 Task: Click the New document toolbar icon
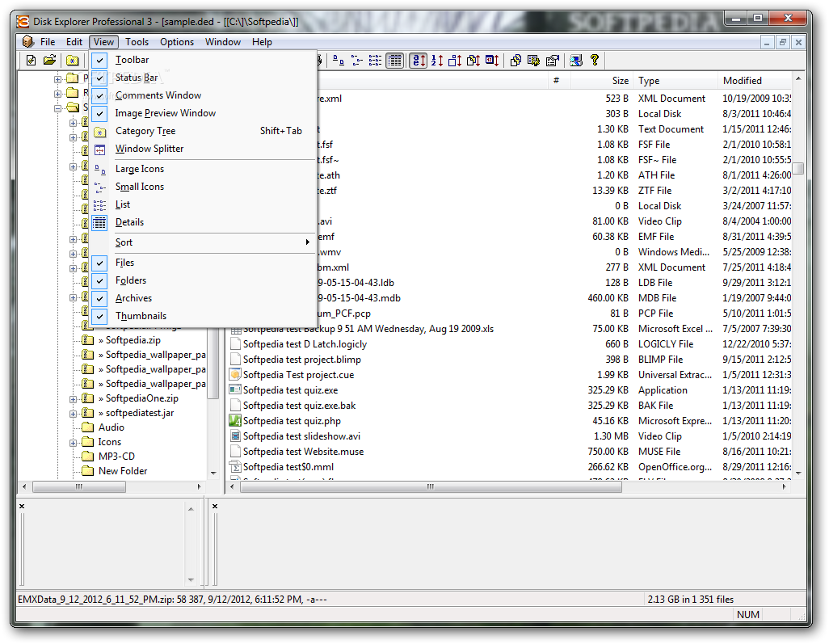(32, 61)
